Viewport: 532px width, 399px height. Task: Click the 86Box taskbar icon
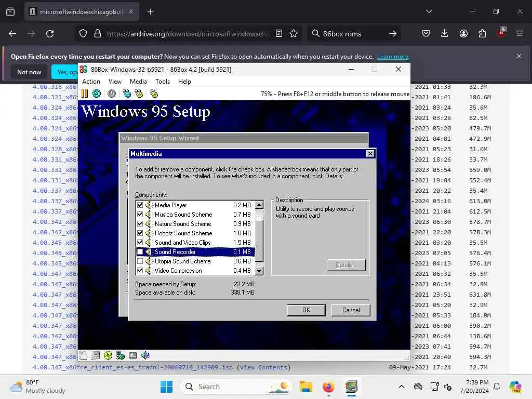(x=352, y=387)
